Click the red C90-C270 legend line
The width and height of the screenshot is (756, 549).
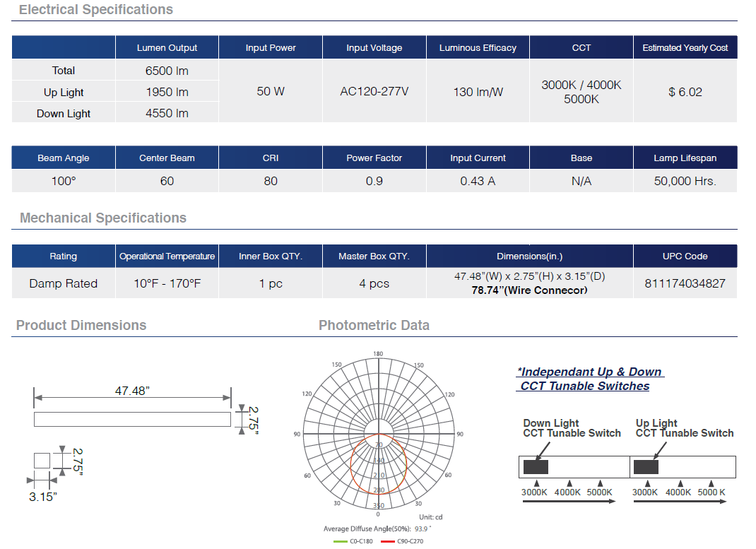[388, 541]
